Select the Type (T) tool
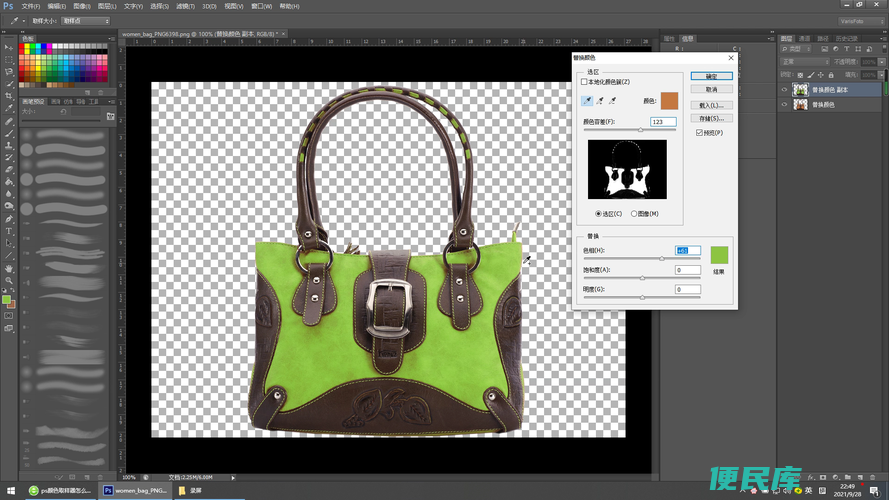The image size is (889, 500). click(9, 231)
